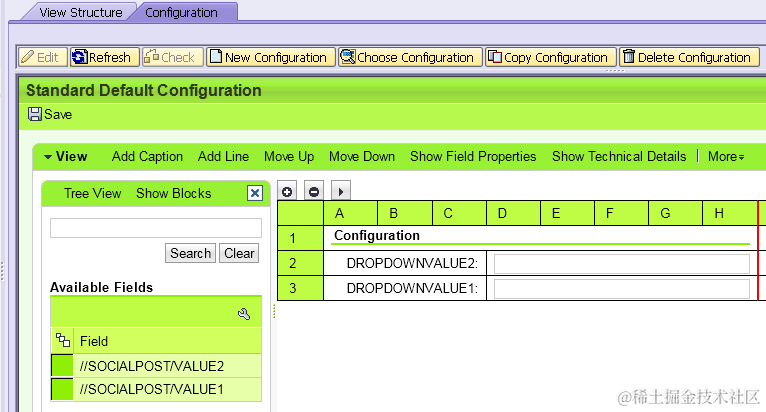Select column G header
The height and width of the screenshot is (412, 766).
676,213
